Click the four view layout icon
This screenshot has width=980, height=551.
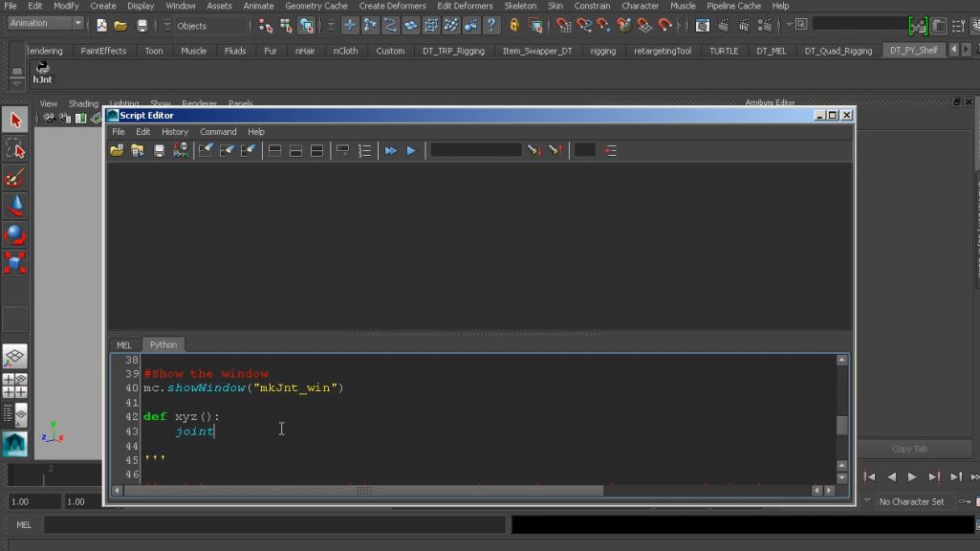(x=14, y=386)
